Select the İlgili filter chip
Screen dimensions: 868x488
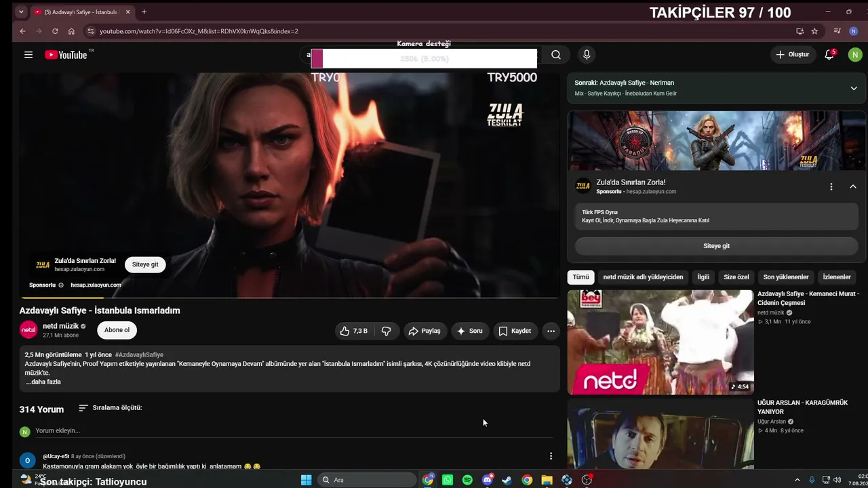[703, 277]
